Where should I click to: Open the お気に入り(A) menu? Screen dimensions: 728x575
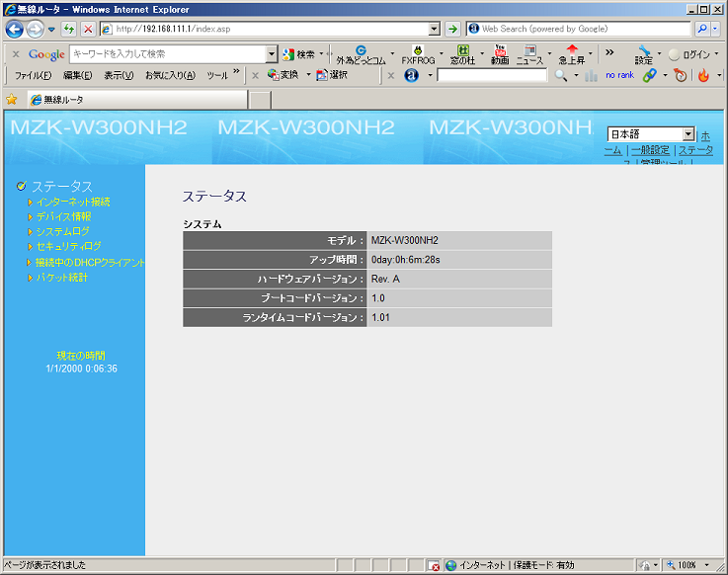click(170, 75)
